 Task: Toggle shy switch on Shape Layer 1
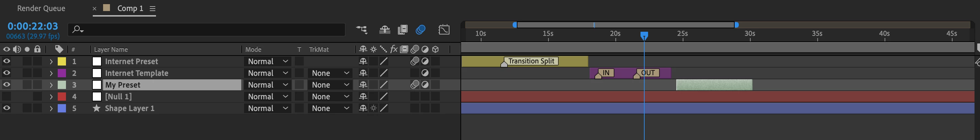(363, 108)
